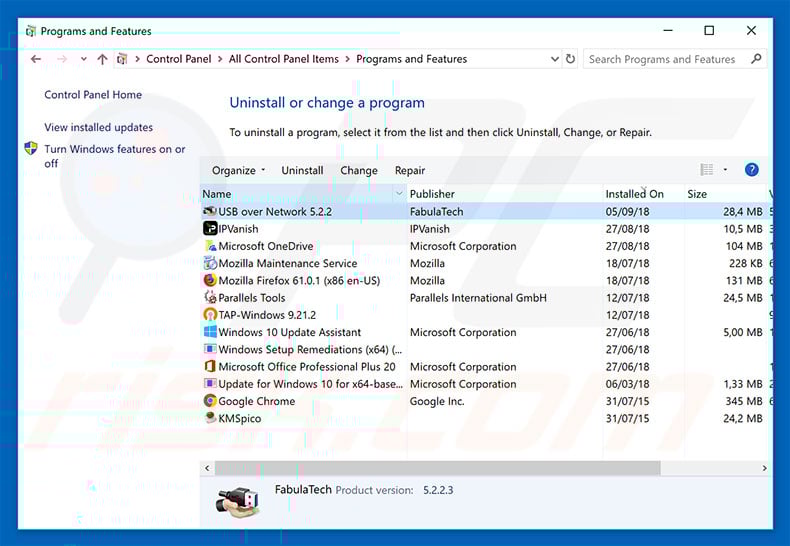This screenshot has height=546, width=790.
Task: Click the search magnifier icon
Action: [756, 59]
